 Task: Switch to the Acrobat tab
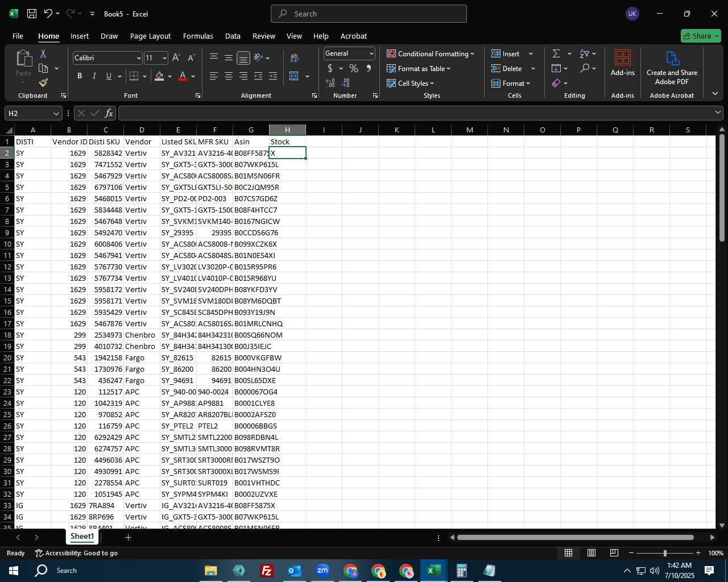click(x=354, y=36)
